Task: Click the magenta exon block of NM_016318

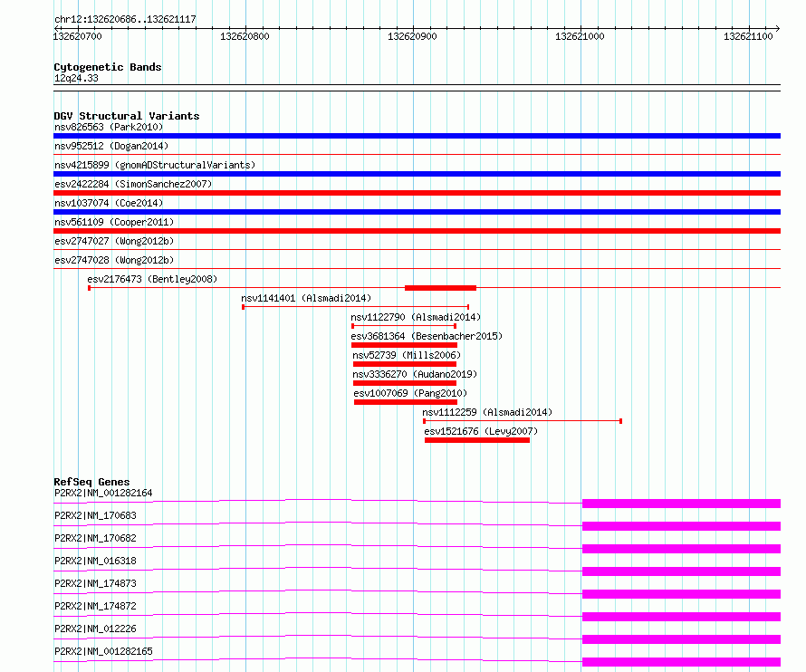Action: pos(682,571)
